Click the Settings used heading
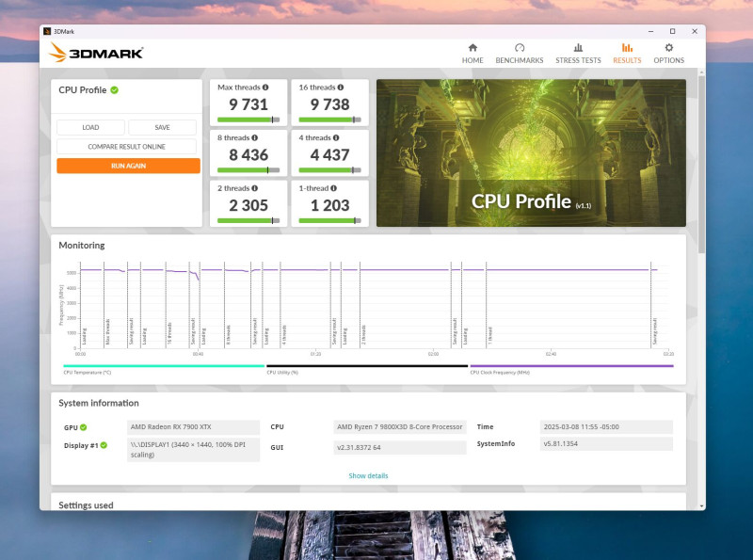The height and width of the screenshot is (560, 753). 86,505
